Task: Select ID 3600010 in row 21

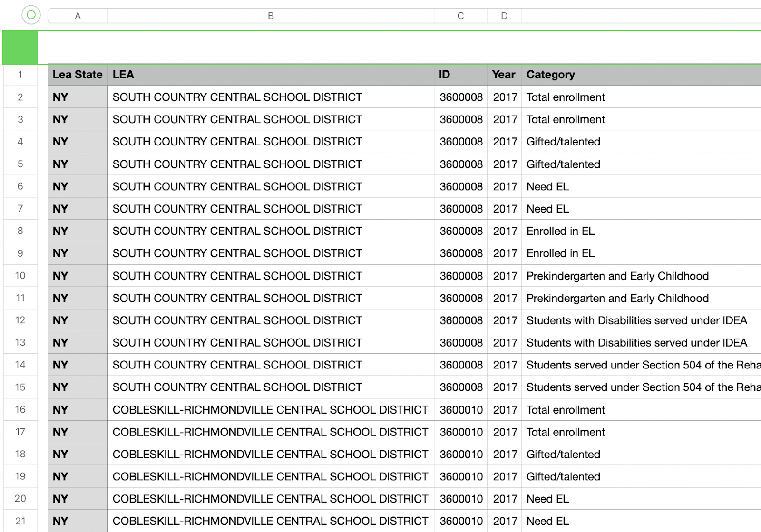Action: [460, 521]
